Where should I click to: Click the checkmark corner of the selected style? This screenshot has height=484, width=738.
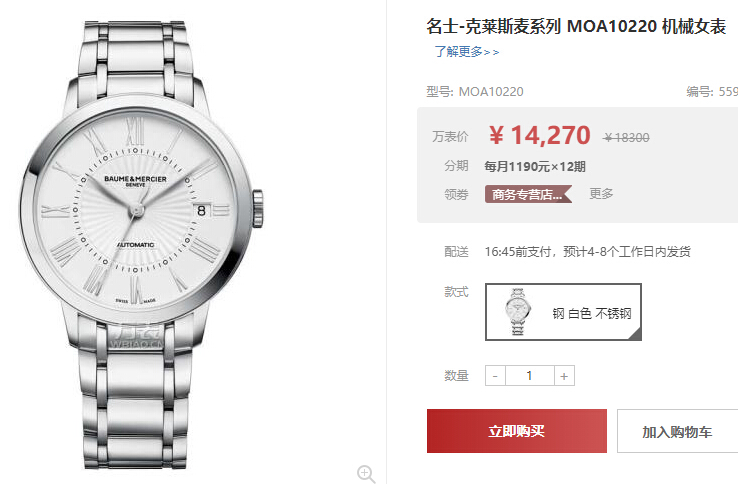tap(635, 334)
